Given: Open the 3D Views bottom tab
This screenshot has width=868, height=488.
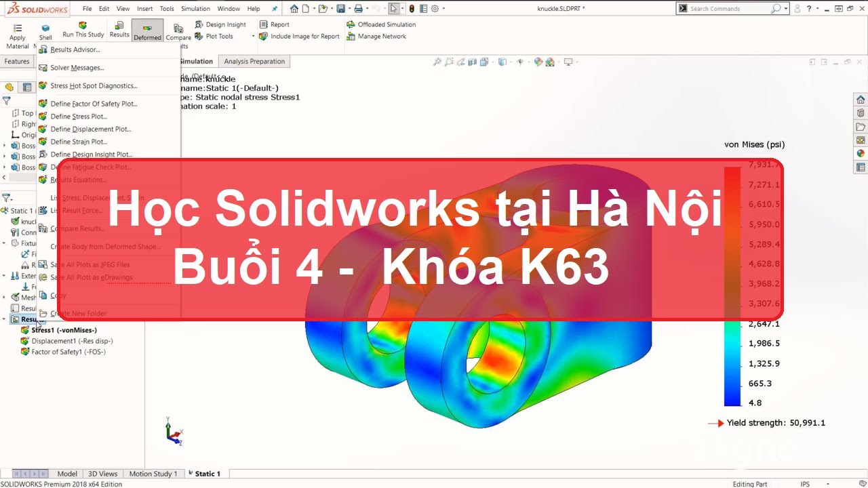Looking at the screenshot, I should click(x=103, y=474).
